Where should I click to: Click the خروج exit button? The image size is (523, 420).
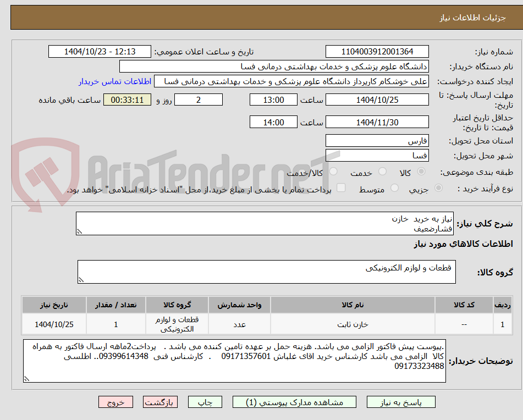click(115, 402)
